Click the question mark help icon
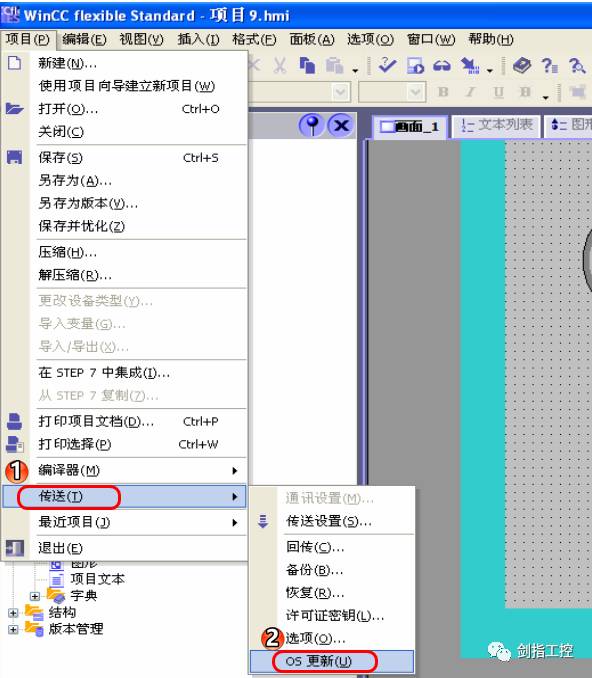The height and width of the screenshot is (678, 592). tap(549, 66)
